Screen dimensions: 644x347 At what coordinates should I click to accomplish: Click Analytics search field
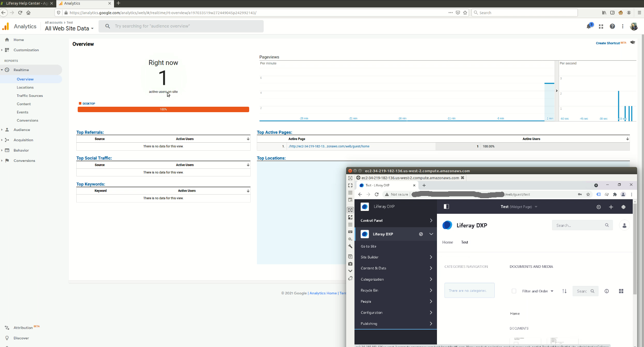coord(181,26)
